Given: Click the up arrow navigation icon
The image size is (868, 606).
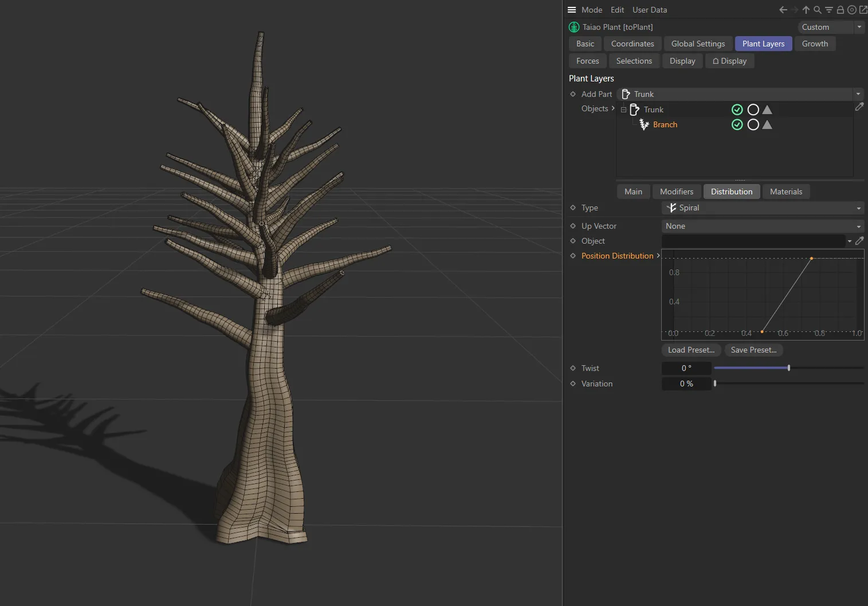Looking at the screenshot, I should pyautogui.click(x=806, y=10).
